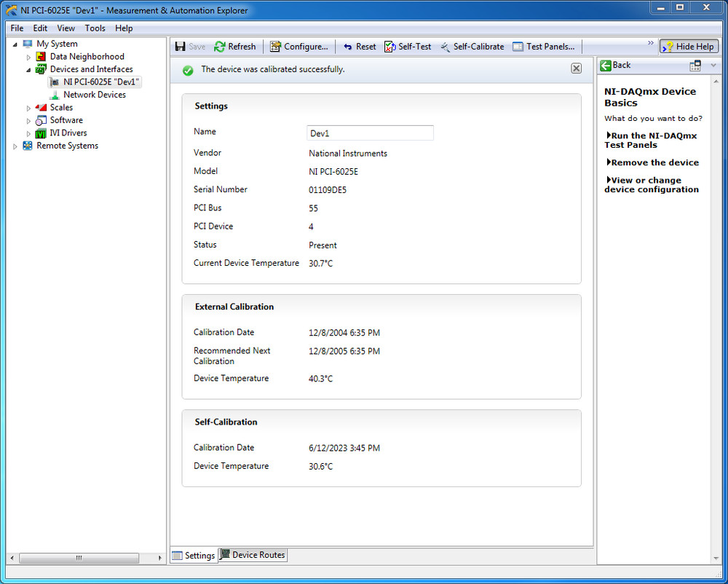Image resolution: width=728 pixels, height=584 pixels.
Task: Click external calibration date 12/8/2004 6:35 PM
Action: point(344,333)
